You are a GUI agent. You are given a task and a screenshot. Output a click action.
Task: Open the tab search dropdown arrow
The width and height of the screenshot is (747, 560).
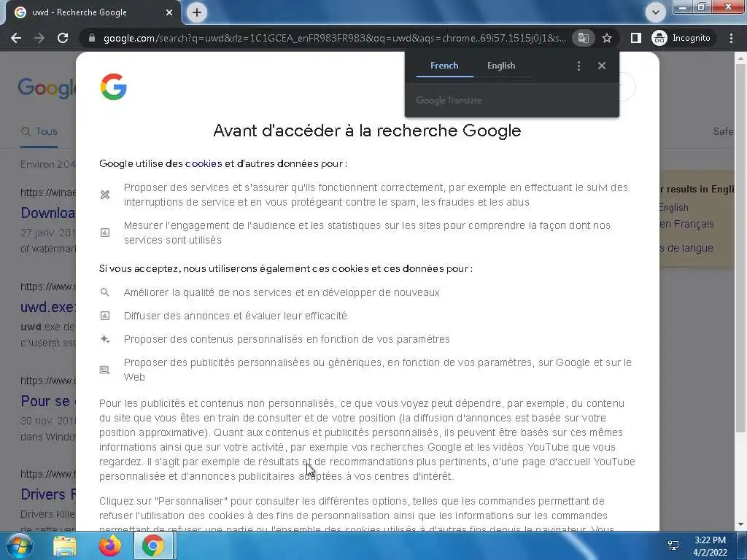click(x=656, y=12)
